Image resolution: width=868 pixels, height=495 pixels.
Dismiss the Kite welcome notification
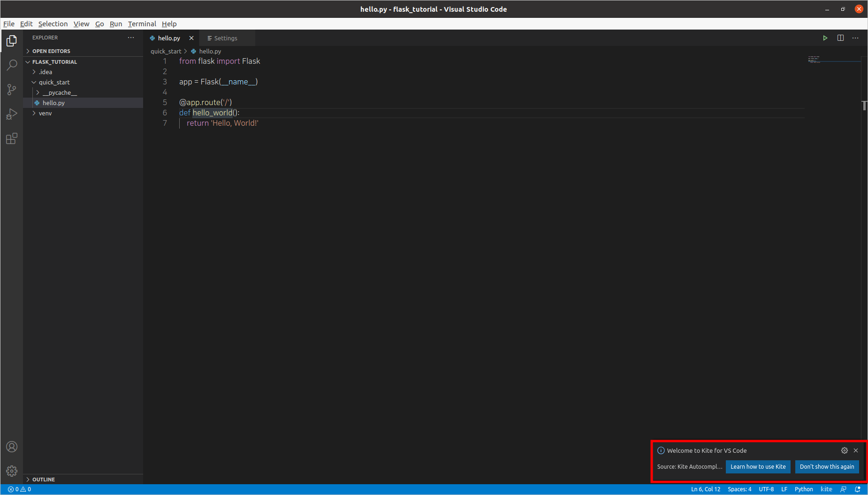point(856,450)
